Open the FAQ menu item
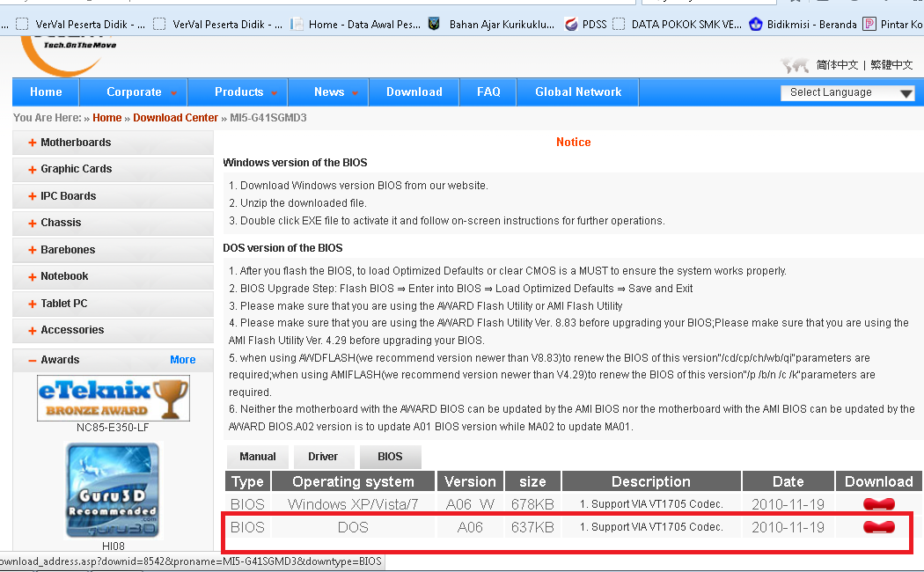The height and width of the screenshot is (572, 924). tap(488, 92)
